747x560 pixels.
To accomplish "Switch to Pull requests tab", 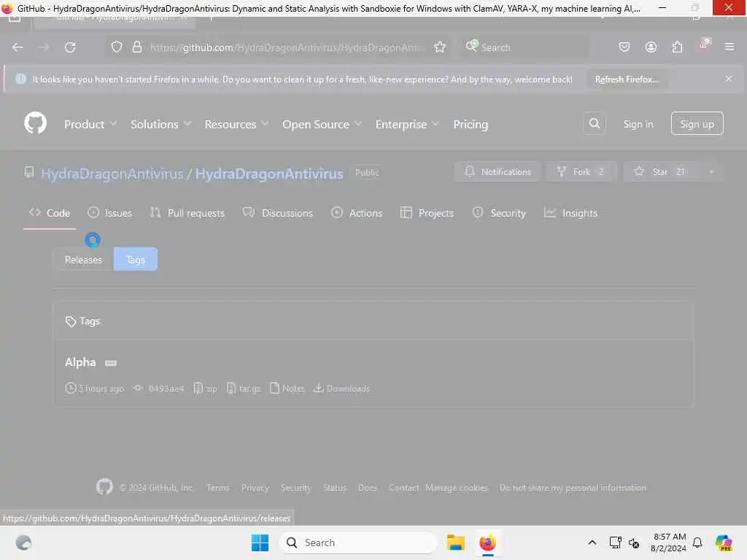I will click(x=187, y=213).
